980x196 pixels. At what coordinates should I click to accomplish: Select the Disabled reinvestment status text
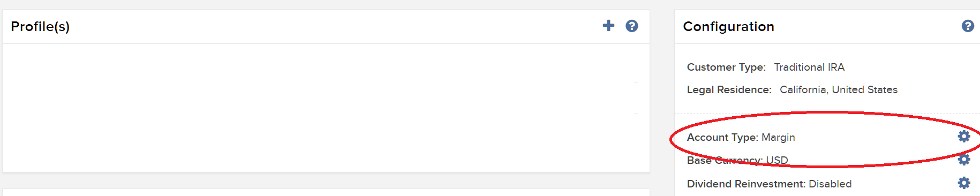coord(830,184)
